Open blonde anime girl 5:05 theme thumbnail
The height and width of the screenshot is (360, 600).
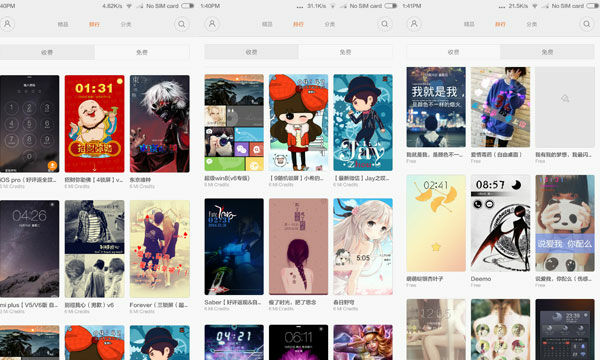coord(363,246)
